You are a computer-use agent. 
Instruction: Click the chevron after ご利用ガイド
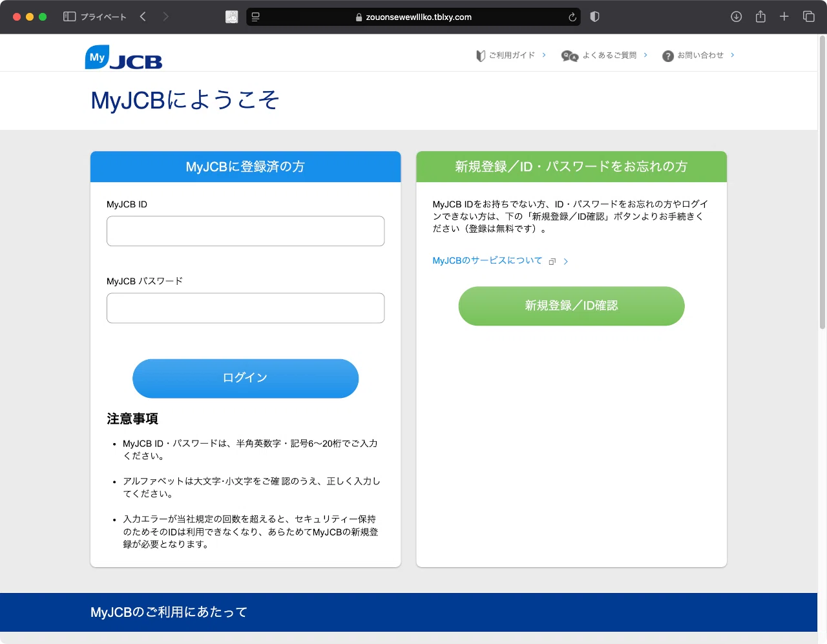coord(544,56)
